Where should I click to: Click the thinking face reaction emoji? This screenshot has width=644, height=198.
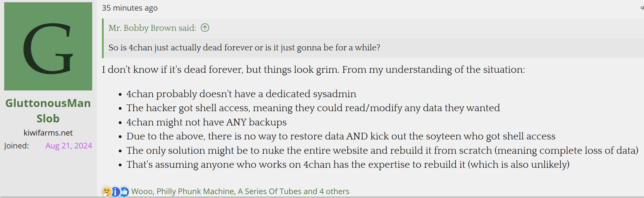point(106,192)
